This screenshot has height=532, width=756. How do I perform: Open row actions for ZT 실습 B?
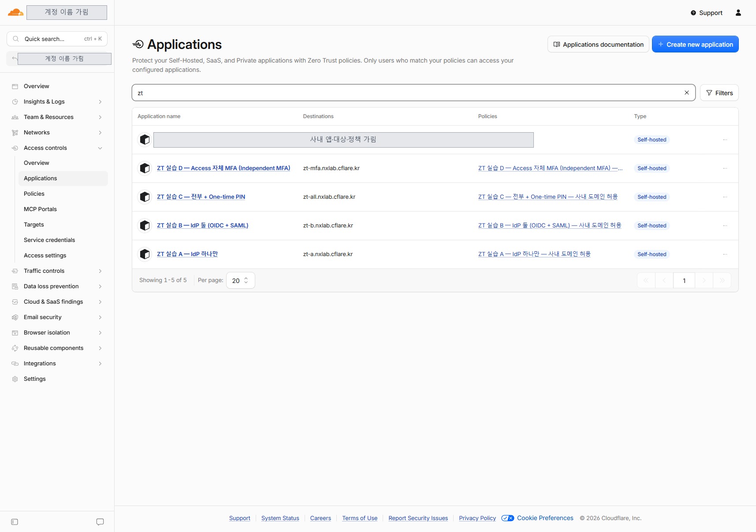(x=725, y=226)
